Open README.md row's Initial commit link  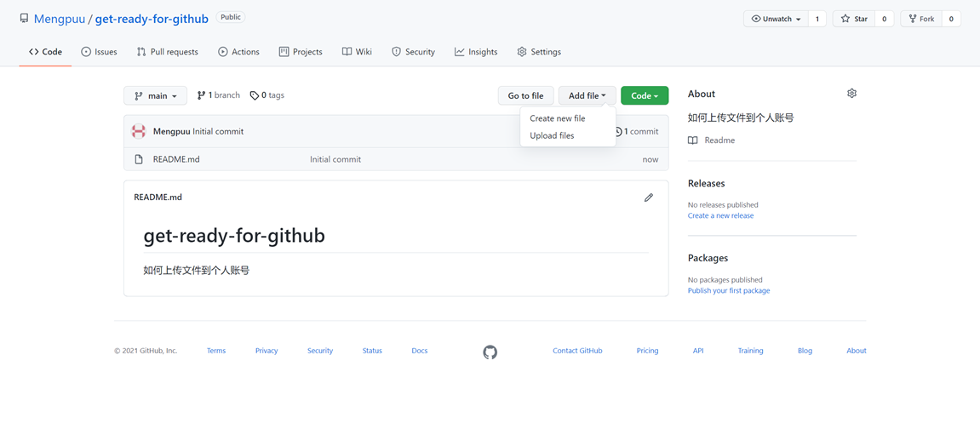click(335, 159)
